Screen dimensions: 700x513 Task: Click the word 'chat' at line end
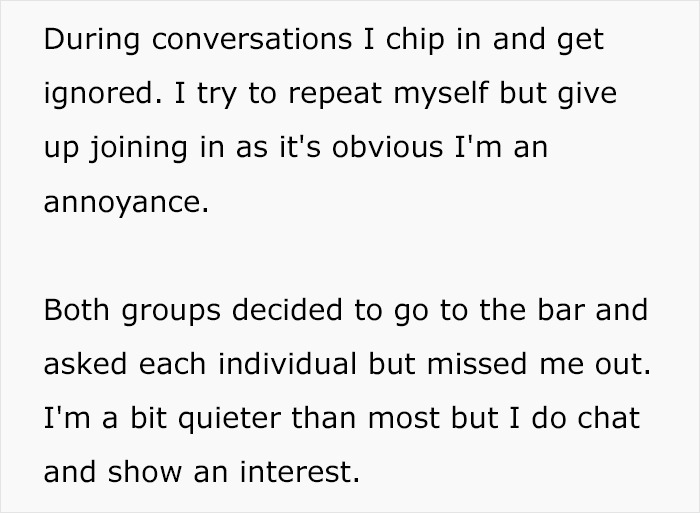[x=608, y=418]
